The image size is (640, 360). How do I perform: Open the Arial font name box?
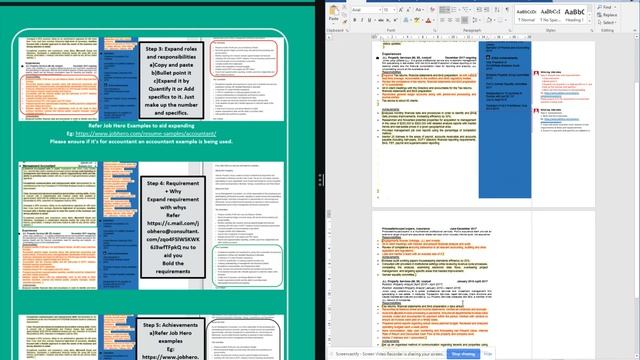[366, 9]
